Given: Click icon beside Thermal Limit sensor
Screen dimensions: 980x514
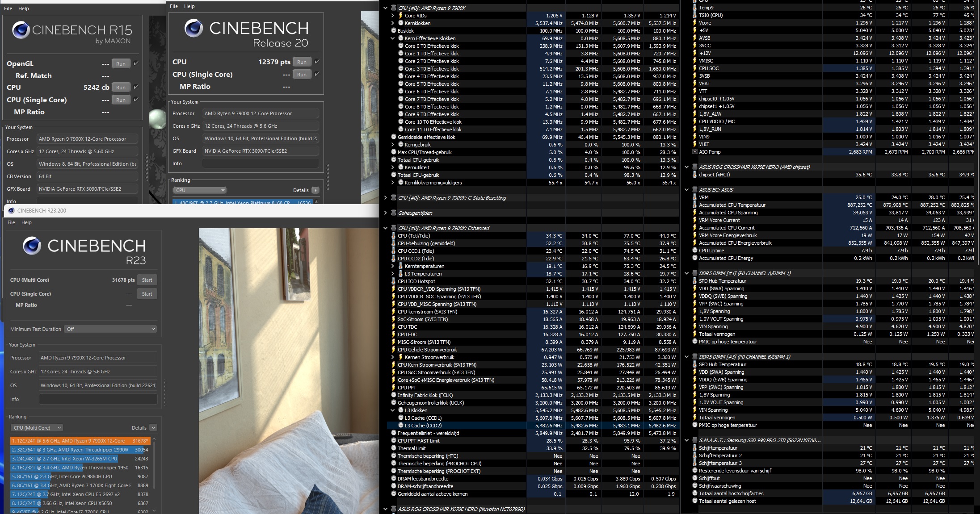Looking at the screenshot, I should click(394, 448).
